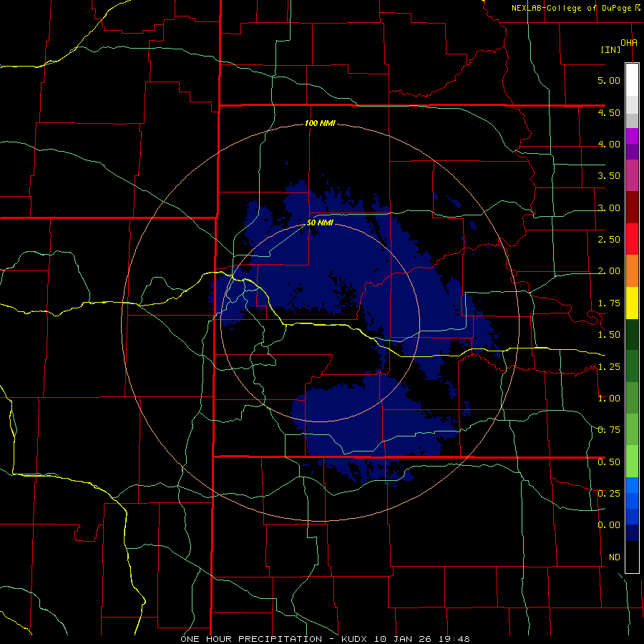Click the OHA product label
The image size is (644, 644).
click(x=629, y=42)
